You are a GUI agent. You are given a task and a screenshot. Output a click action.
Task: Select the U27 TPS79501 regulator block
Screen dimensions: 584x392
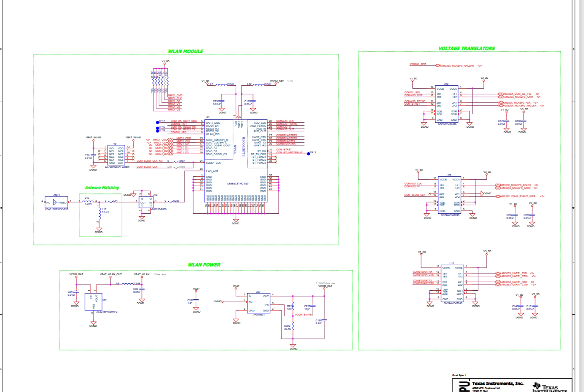(x=259, y=303)
